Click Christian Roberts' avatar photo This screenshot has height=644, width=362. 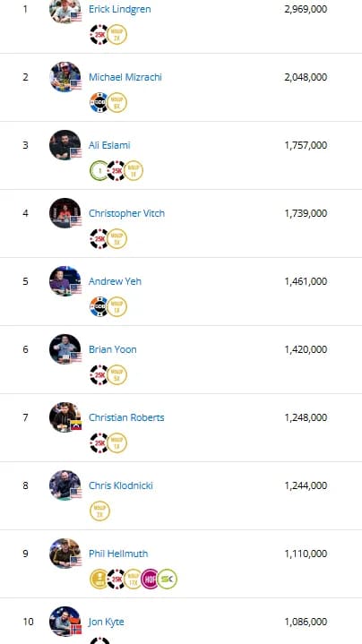pyautogui.click(x=65, y=417)
